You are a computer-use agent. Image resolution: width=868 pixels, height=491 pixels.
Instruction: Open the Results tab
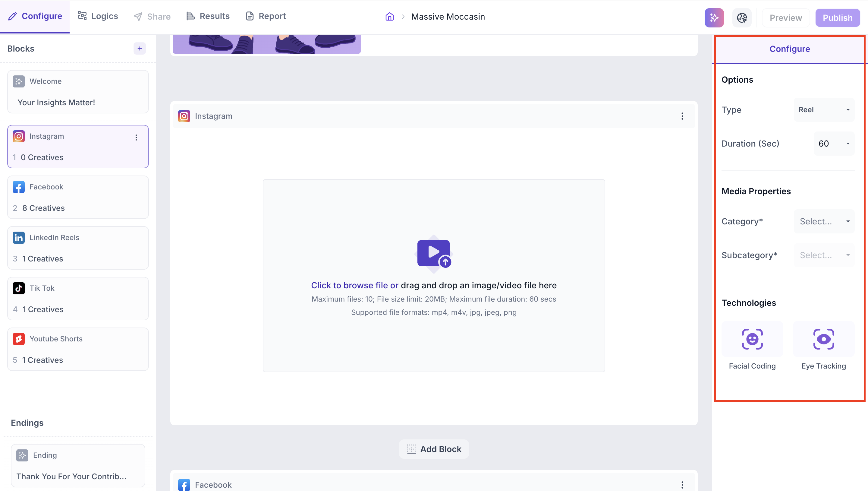coord(208,16)
